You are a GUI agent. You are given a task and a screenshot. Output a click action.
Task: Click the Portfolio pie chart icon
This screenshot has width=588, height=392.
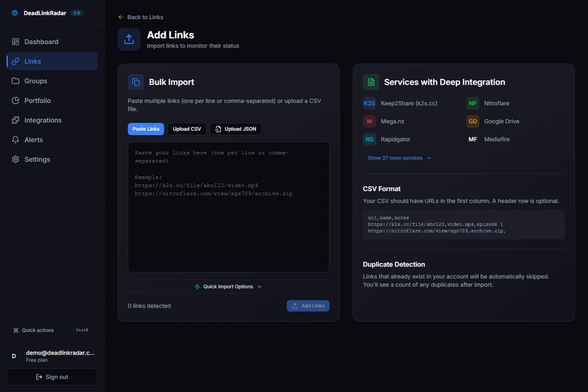pyautogui.click(x=16, y=100)
